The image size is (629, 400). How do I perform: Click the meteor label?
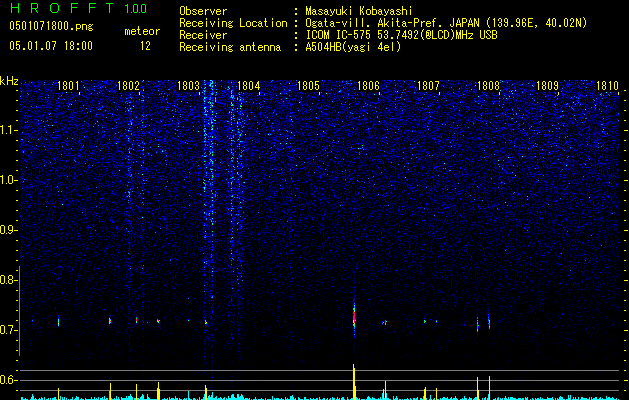[142, 31]
